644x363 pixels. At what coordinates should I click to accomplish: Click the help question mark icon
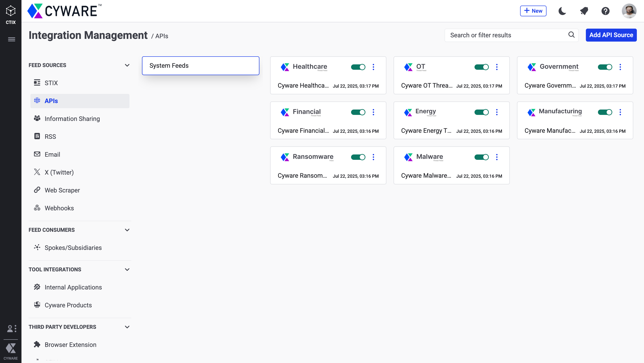[605, 11]
